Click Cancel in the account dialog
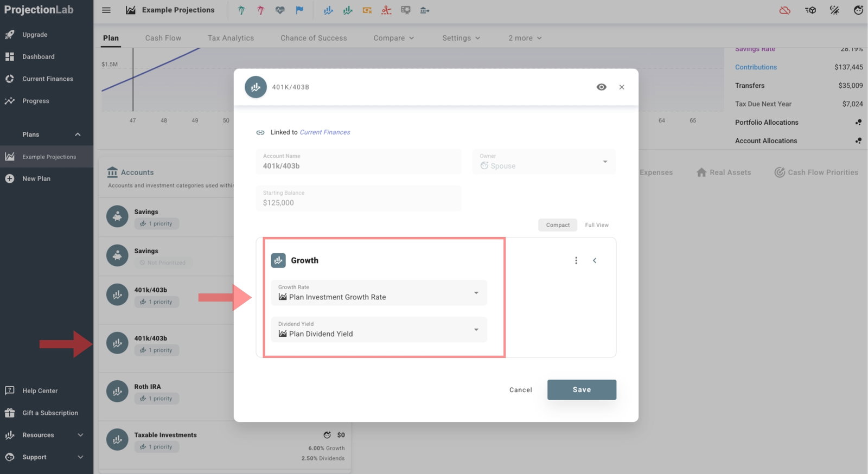868x474 pixels. (x=520, y=390)
